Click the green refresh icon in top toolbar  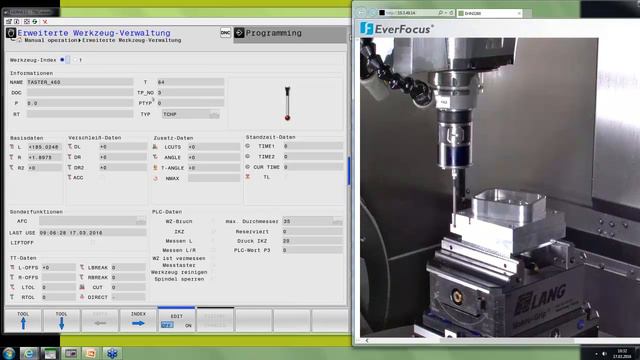(35, 22)
